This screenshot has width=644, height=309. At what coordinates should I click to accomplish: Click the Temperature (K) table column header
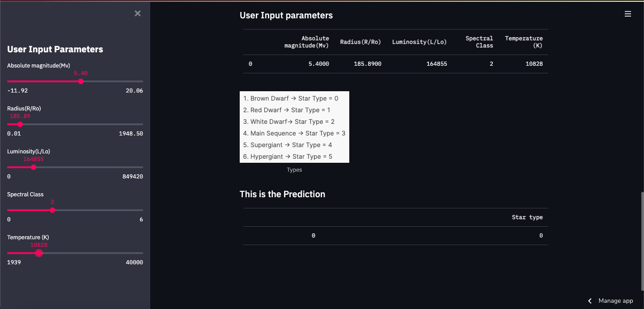(523, 42)
